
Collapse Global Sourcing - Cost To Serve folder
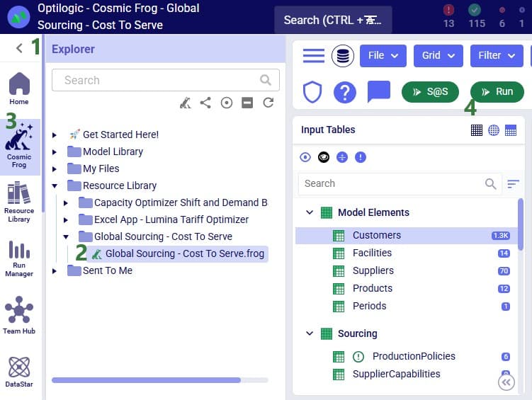[66, 237]
